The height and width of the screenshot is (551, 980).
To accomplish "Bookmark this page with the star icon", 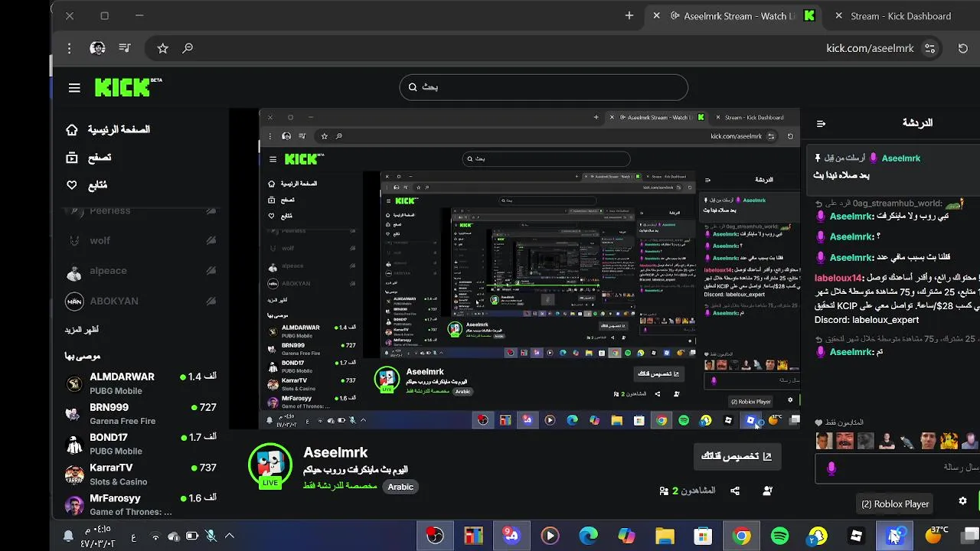I will point(162,48).
